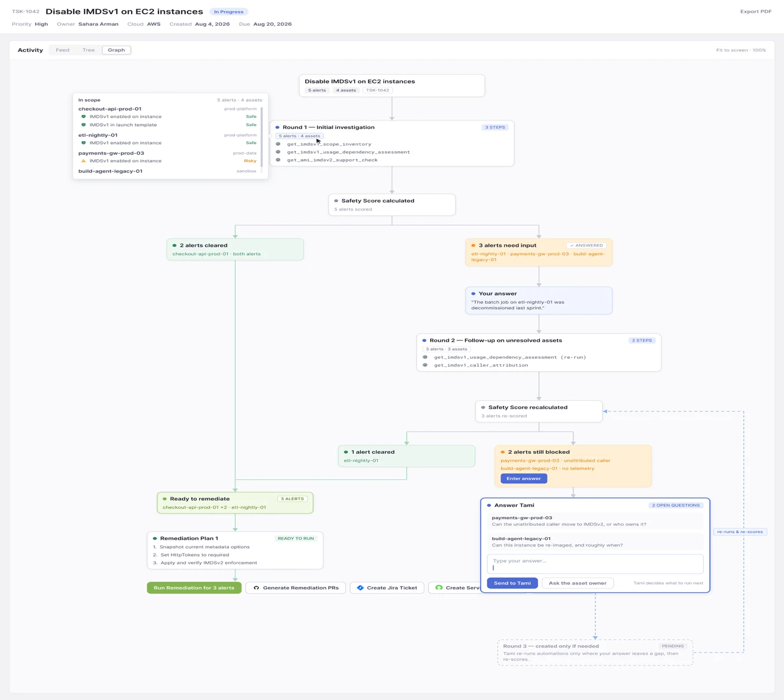Click warning triangle icon in payments-gw-prod-03 row
The height and width of the screenshot is (700, 784).
point(84,161)
